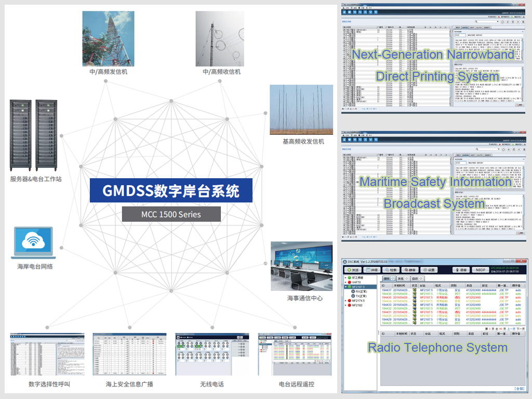Click the leftmost blue toolbar icon in Maritime Safety window
This screenshot has width=532, height=399.
(x=344, y=140)
